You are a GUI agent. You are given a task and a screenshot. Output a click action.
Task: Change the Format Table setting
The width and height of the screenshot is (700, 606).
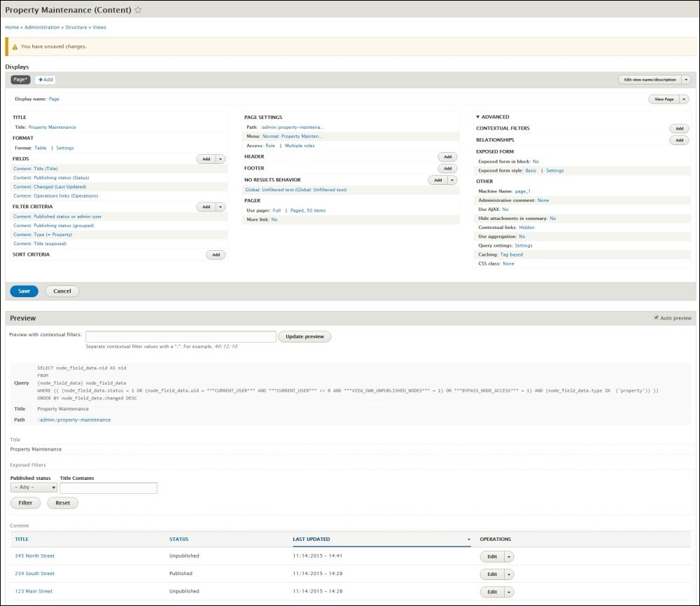pos(40,148)
